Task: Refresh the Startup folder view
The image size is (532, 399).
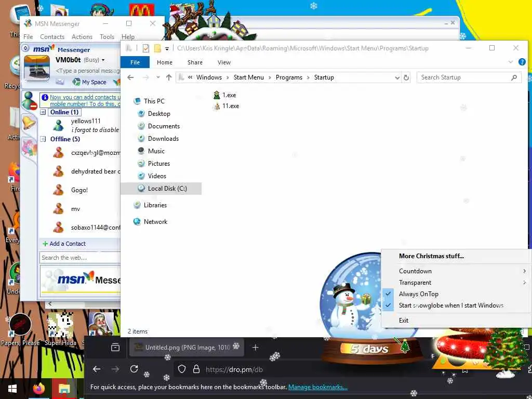Action: point(406,77)
